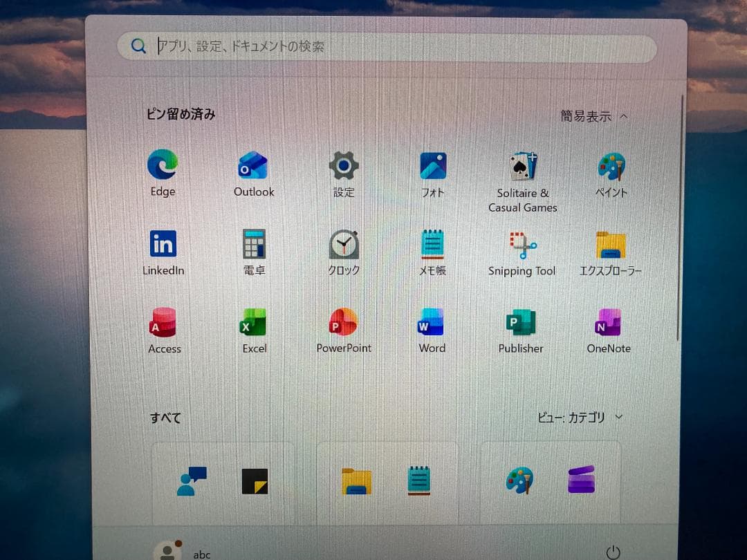Click the search magnifier icon
Image resolution: width=747 pixels, height=560 pixels.
[x=138, y=46]
